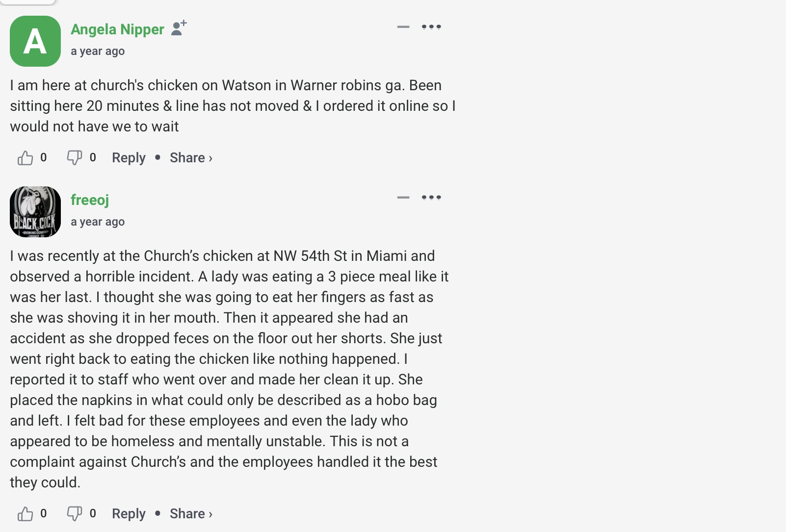Collapse freeoj's comment

(403, 198)
